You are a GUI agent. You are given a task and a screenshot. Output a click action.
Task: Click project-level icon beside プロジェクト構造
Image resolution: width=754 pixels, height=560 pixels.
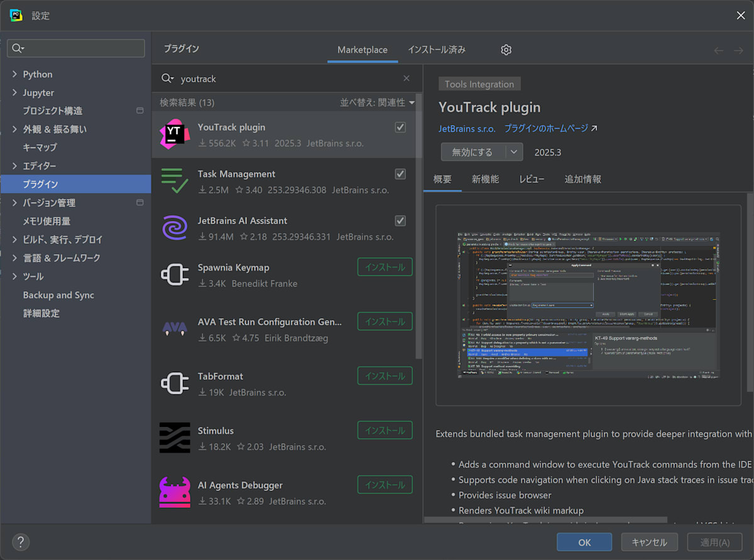coord(139,110)
